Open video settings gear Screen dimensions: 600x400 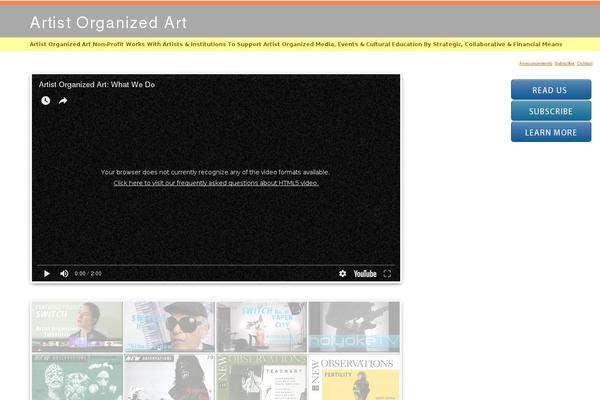click(342, 274)
